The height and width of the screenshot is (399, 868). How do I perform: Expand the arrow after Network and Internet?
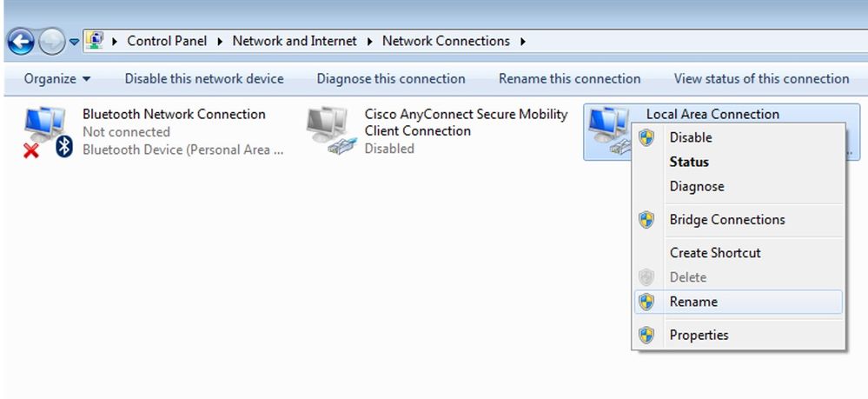(x=369, y=41)
